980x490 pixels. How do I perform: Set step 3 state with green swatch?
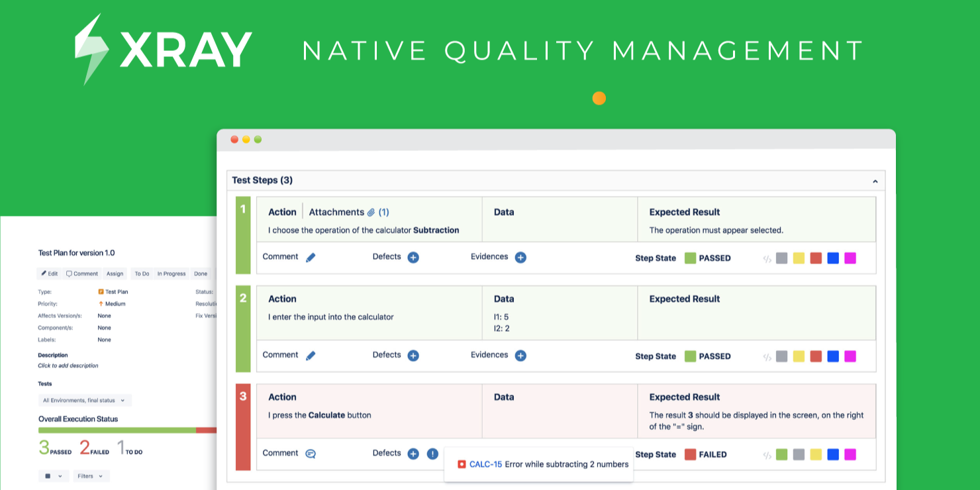pos(781,454)
